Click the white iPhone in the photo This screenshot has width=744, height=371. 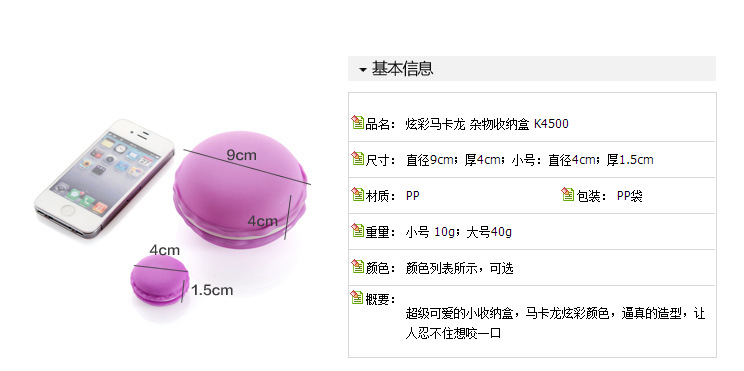104,178
